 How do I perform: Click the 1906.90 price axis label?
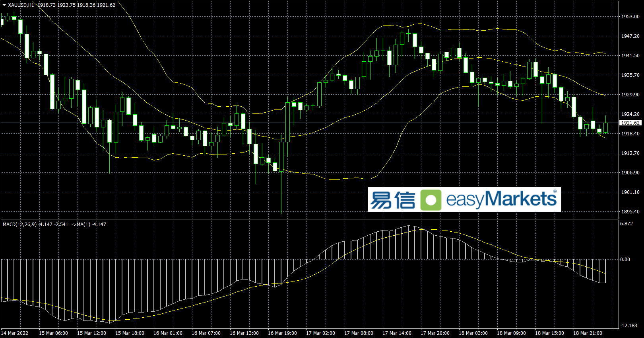pyautogui.click(x=630, y=173)
